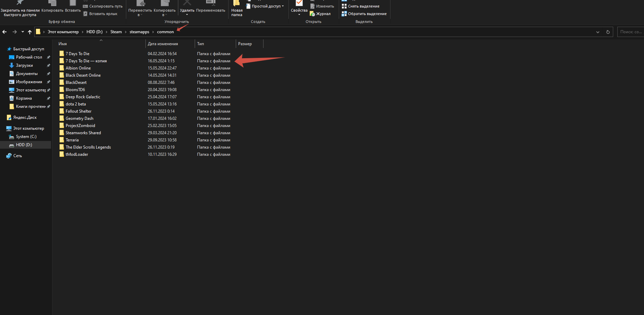
Task: Click the date 04.02.2024 16:54
Action: point(162,54)
